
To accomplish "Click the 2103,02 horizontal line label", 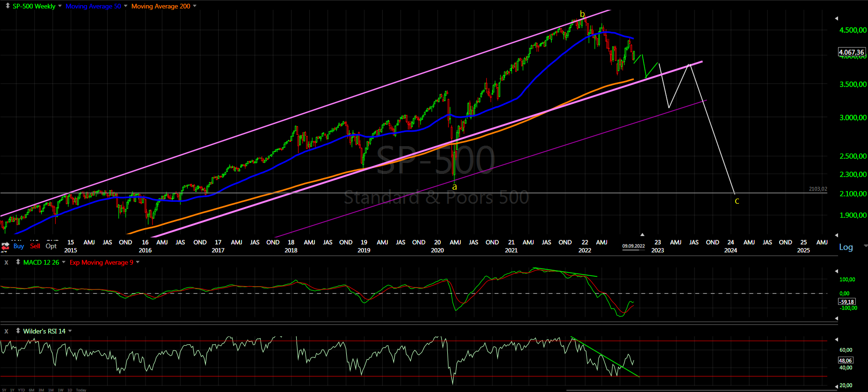I will pyautogui.click(x=818, y=189).
